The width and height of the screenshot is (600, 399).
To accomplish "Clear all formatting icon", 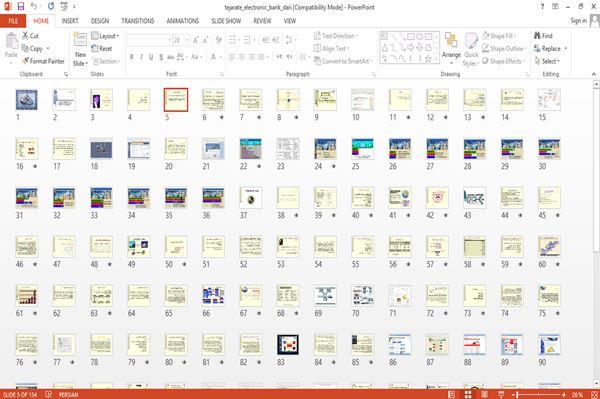I will 218,40.
